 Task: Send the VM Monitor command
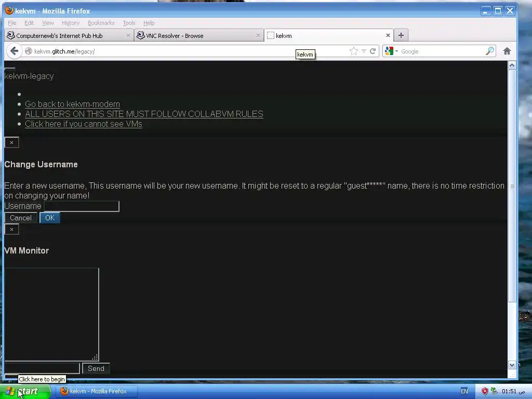pos(96,368)
